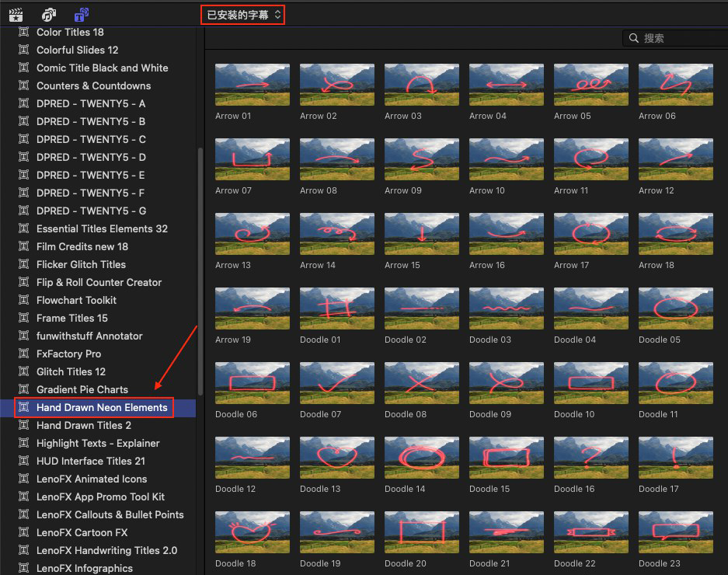Click the 搜索 search field

676,38
